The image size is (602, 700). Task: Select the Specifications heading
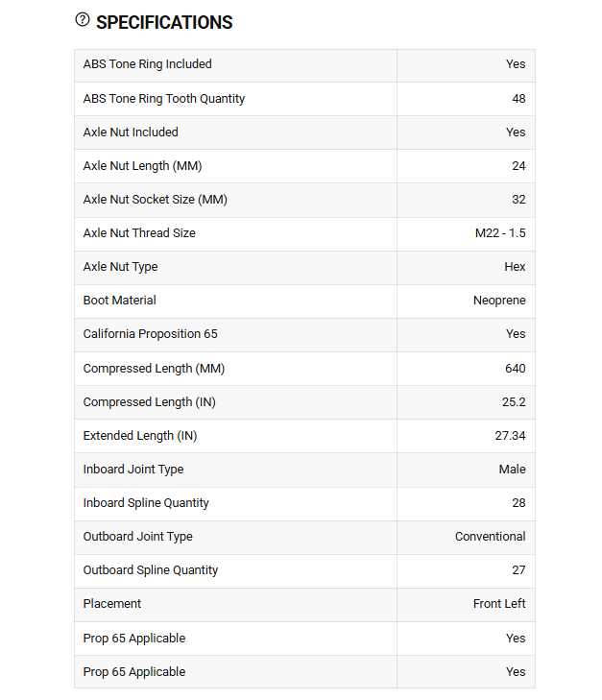[x=164, y=22]
